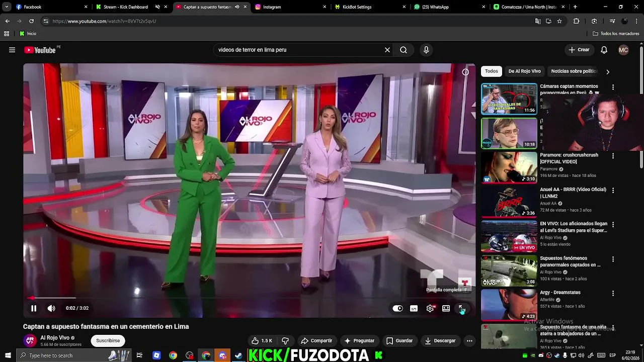
Task: Open the Windows Start menu
Action: (x=8, y=355)
